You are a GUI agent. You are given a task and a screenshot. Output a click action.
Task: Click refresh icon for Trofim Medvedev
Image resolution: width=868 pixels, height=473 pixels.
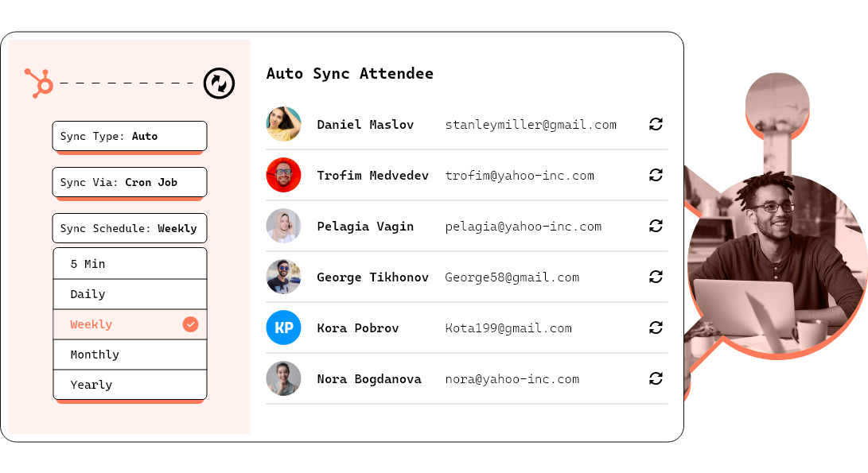point(656,175)
